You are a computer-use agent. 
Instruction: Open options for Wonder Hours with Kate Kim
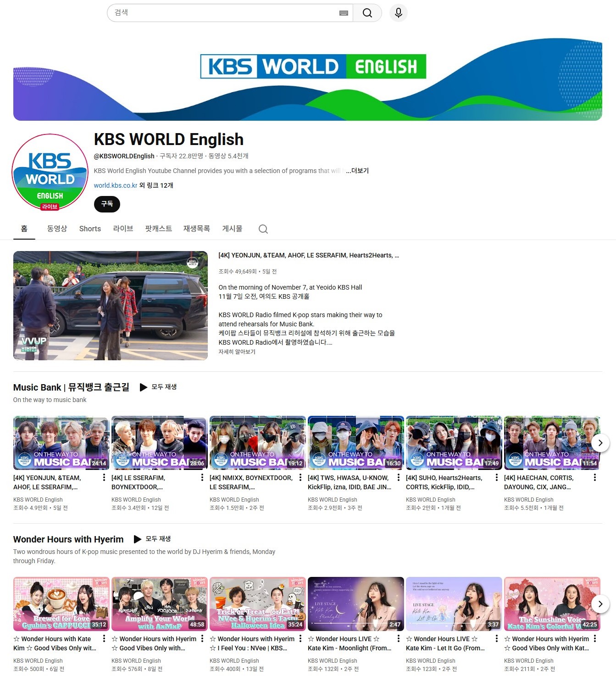pos(104,639)
